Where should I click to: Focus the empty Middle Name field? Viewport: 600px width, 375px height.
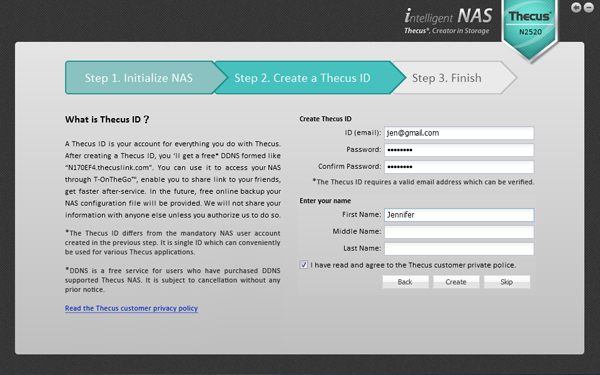pyautogui.click(x=459, y=232)
